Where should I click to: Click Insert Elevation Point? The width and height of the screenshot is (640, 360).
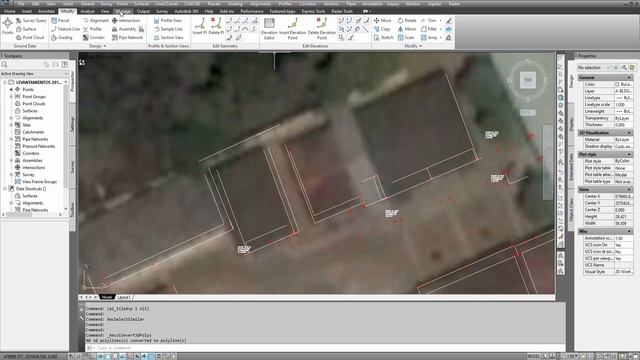(x=293, y=29)
